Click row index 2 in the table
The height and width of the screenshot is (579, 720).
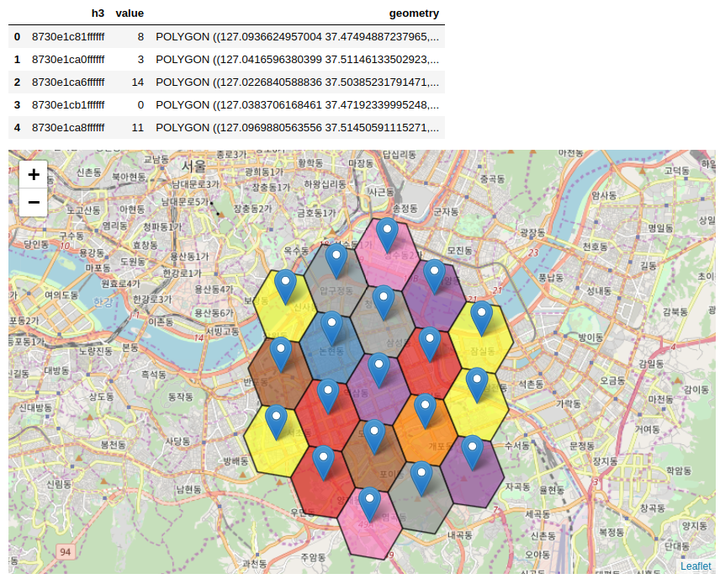[17, 82]
